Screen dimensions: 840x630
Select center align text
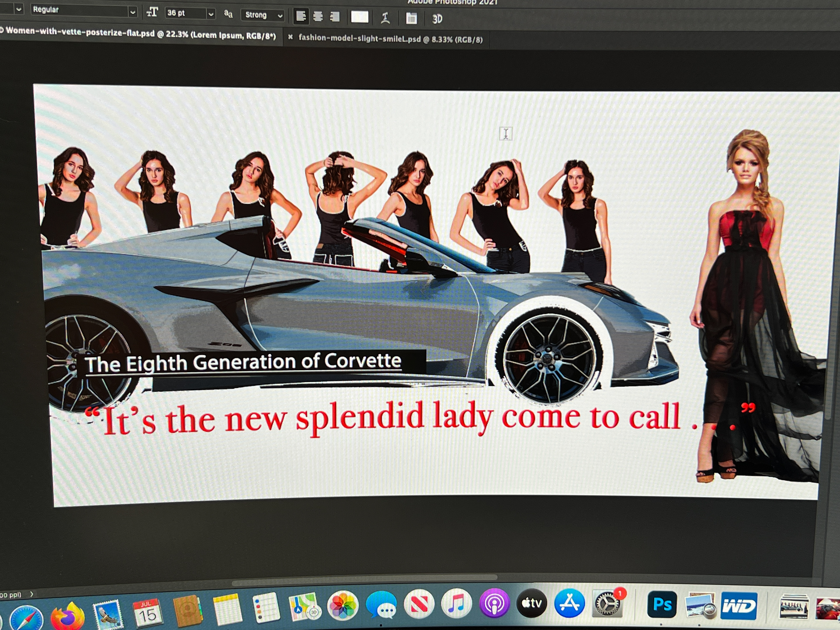pos(318,17)
